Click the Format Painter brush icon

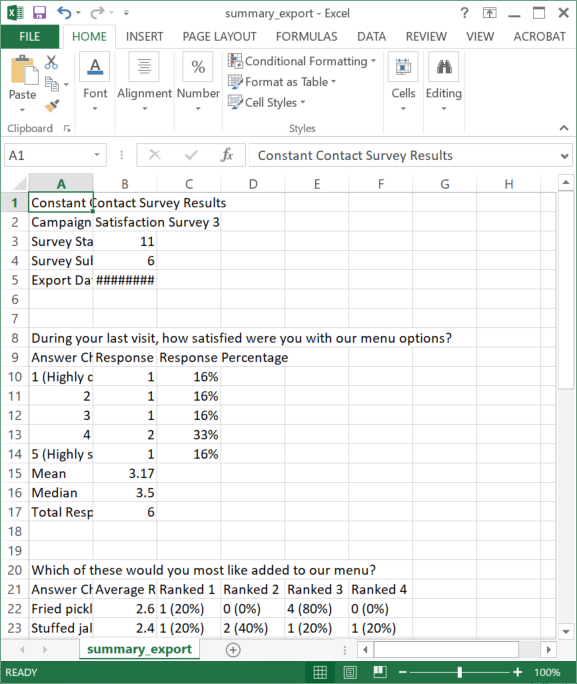52,106
